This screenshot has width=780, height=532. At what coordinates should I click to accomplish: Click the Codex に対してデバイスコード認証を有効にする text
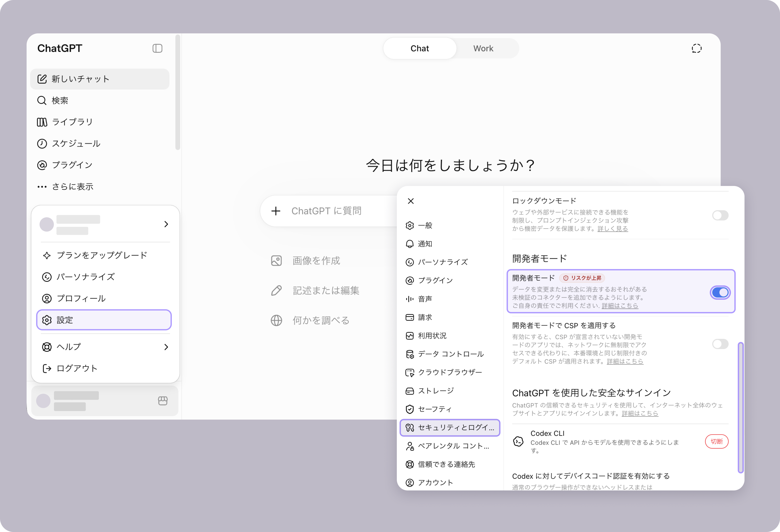point(591,476)
